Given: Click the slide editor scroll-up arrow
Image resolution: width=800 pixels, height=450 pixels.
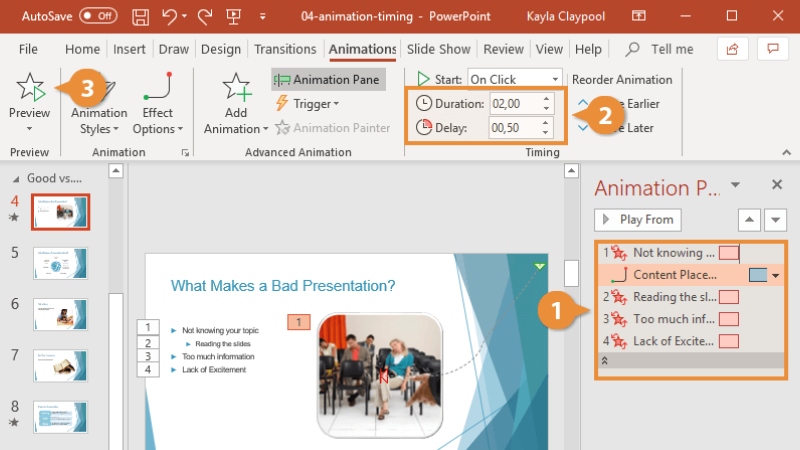Looking at the screenshot, I should (x=571, y=171).
